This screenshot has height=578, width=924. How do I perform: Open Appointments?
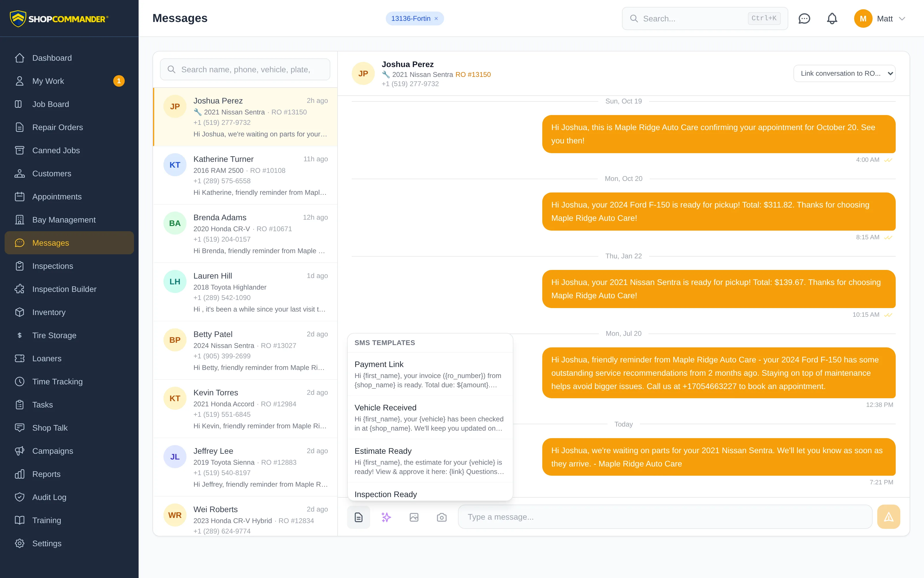tap(69, 197)
